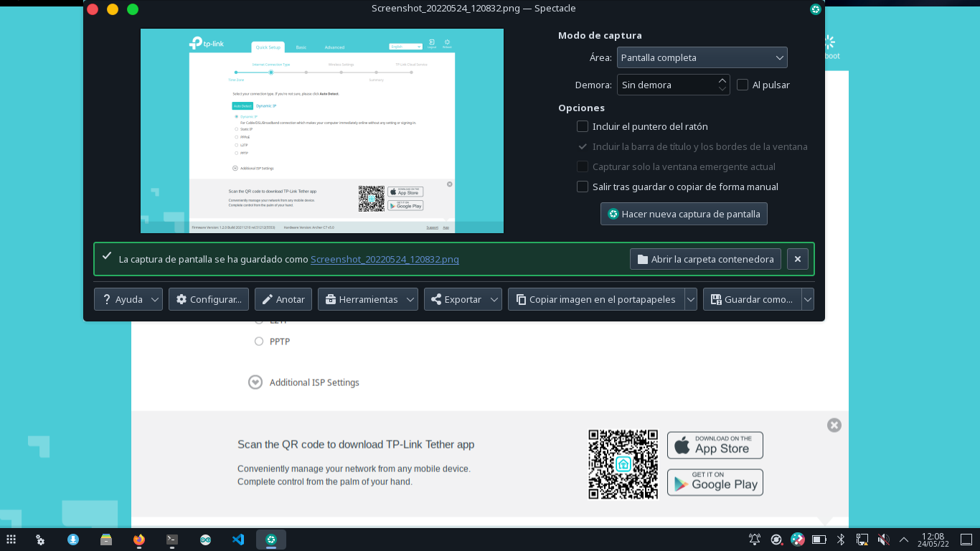Image resolution: width=980 pixels, height=551 pixels.
Task: Select the PPTP radio button
Action: [259, 342]
